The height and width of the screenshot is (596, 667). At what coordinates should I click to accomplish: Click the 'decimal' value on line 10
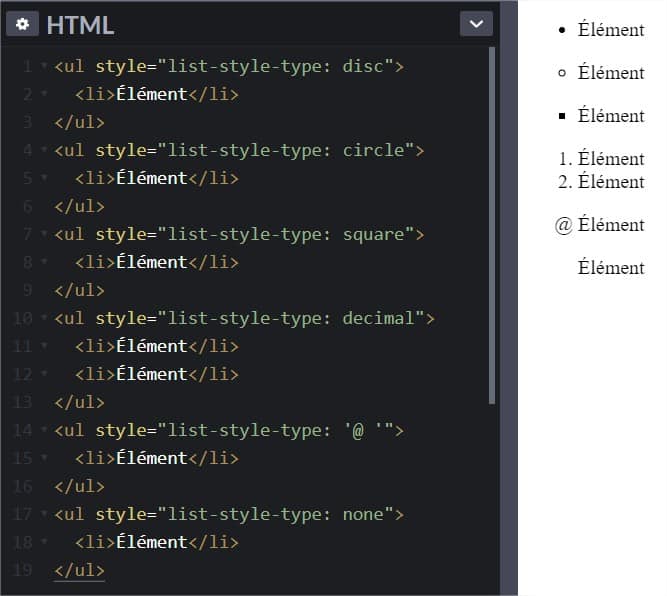point(378,319)
